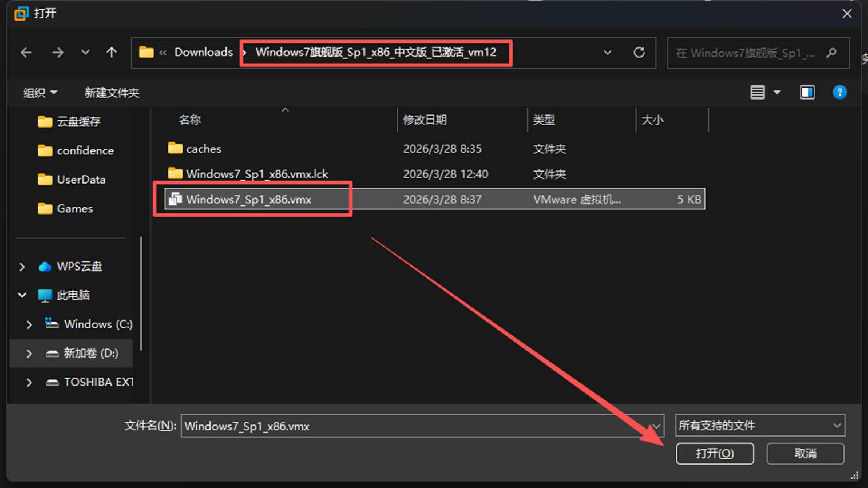Go up to the parent Downloads folder
Screen dimensions: 868x488
pyautogui.click(x=111, y=52)
